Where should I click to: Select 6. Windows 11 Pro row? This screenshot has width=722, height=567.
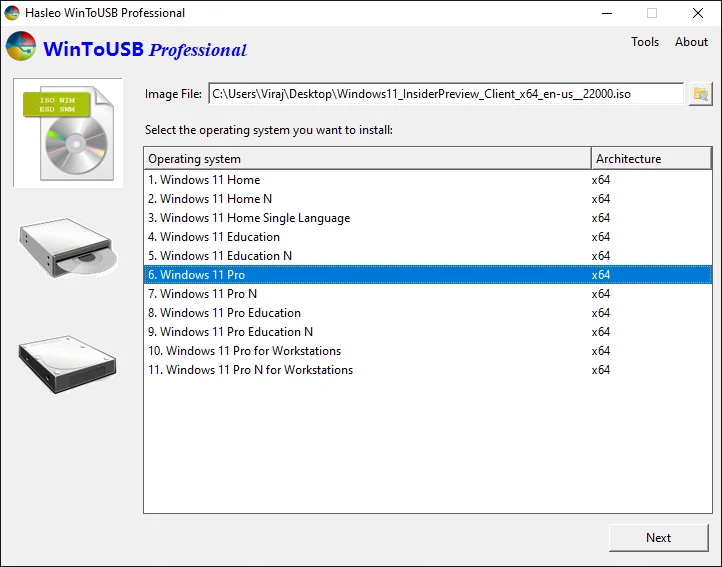tap(428, 275)
